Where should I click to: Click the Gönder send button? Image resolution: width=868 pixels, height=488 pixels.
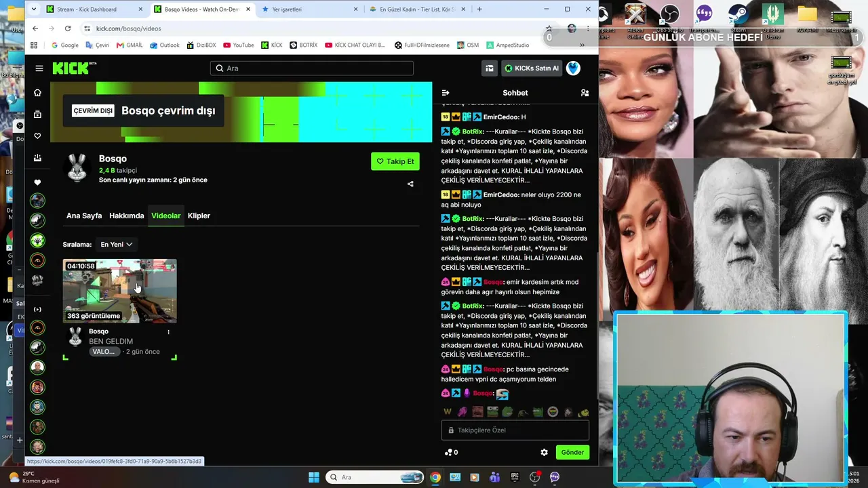[572, 452]
